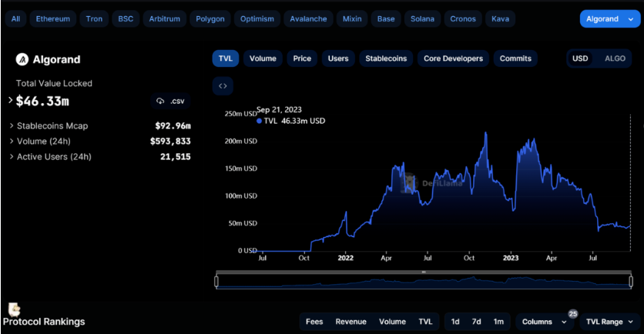Filter by Solana chain

tap(422, 19)
